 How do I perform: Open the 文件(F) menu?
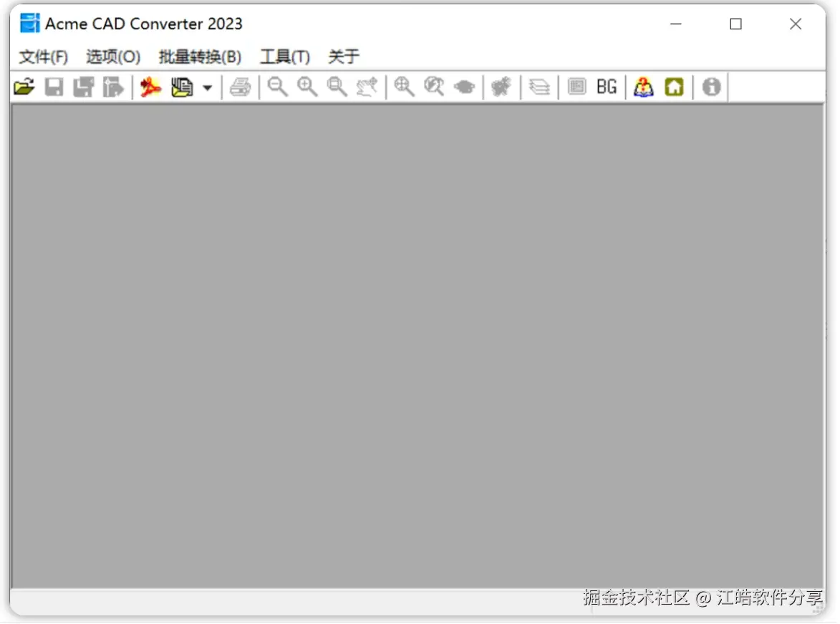44,57
